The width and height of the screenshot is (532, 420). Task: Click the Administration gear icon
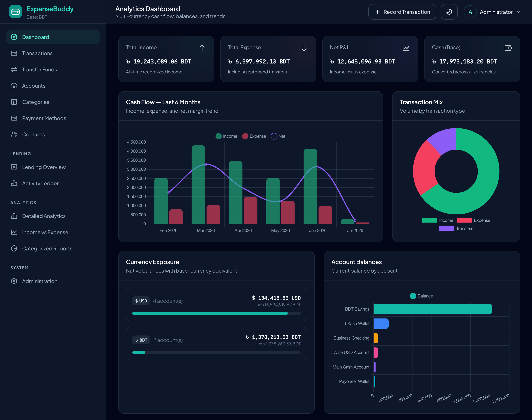[14, 281]
